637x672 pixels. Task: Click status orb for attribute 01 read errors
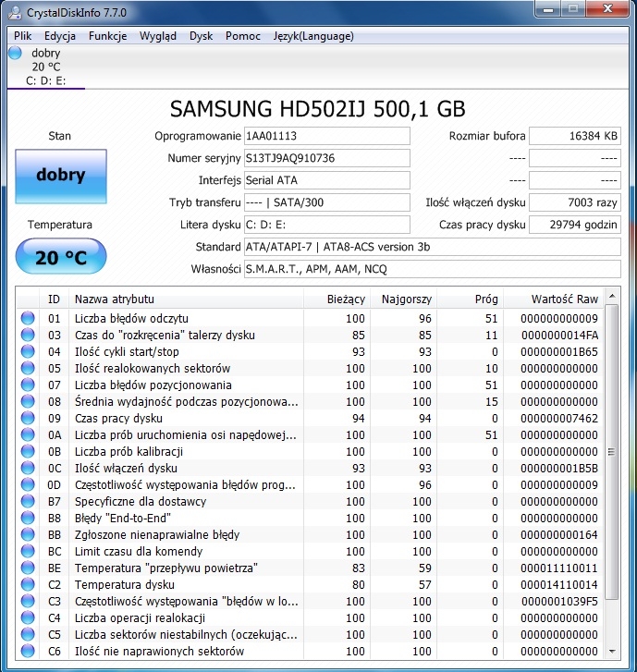[28, 318]
